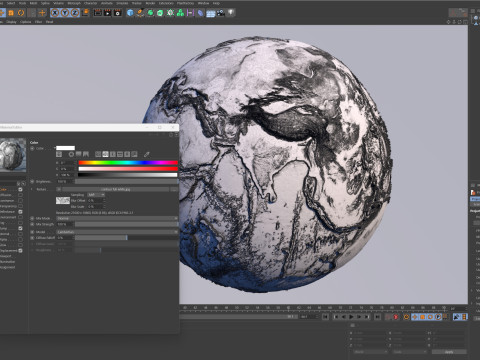Click the purple field icon

pyautogui.click(x=190, y=13)
